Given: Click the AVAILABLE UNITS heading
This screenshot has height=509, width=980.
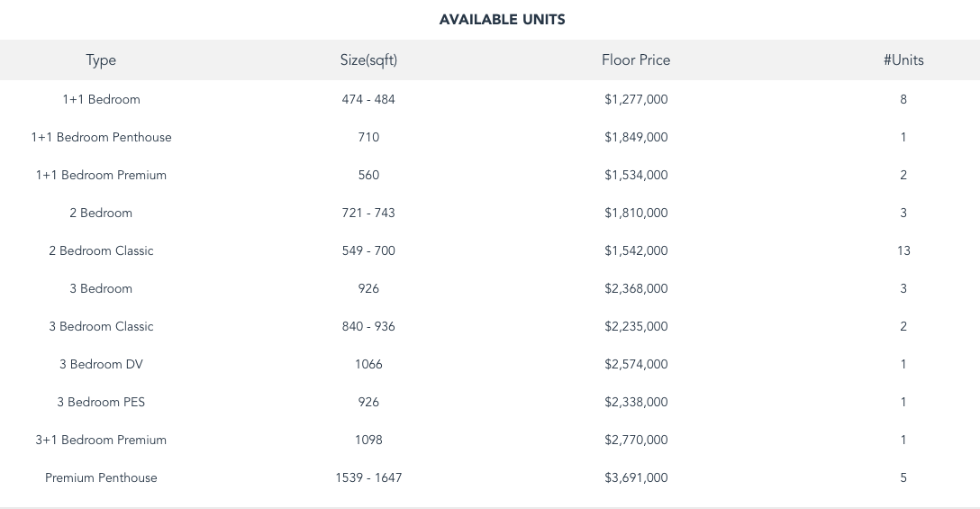Looking at the screenshot, I should pyautogui.click(x=503, y=19).
